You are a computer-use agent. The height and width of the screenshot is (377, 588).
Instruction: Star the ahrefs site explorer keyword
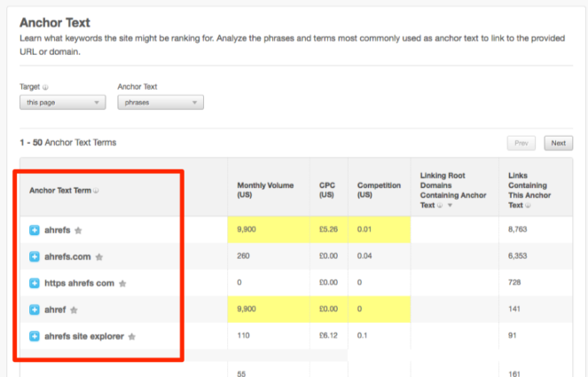(131, 337)
